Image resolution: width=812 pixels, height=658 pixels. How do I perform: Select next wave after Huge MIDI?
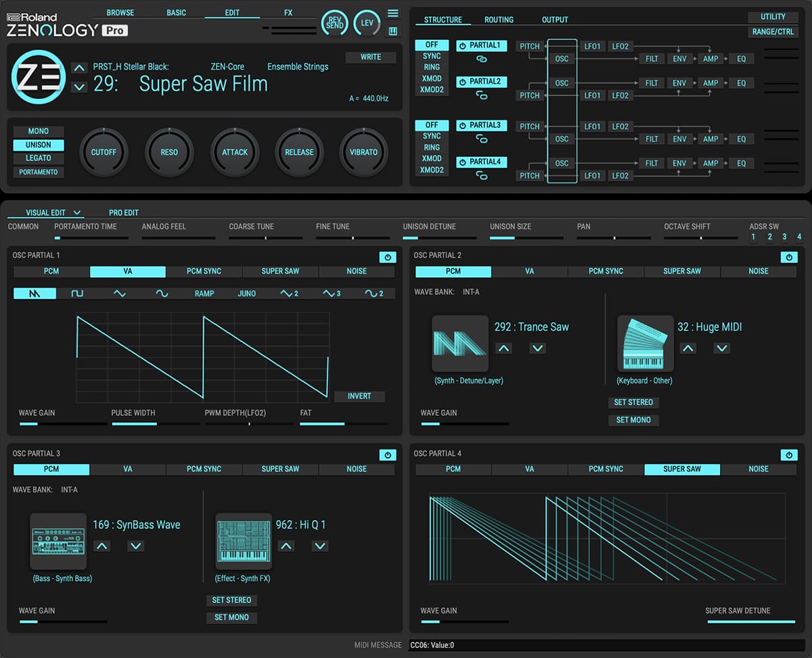[722, 348]
